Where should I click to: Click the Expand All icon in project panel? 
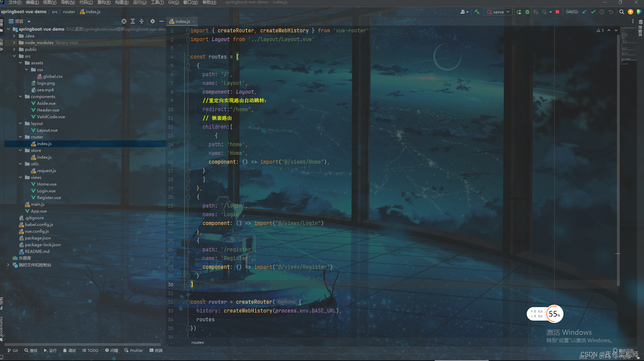pos(133,21)
